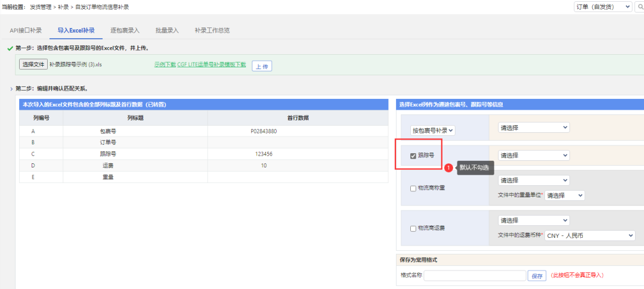Screen dimensions: 644x289
Task: Open the 逐包裹录入 tab
Action: click(x=125, y=30)
